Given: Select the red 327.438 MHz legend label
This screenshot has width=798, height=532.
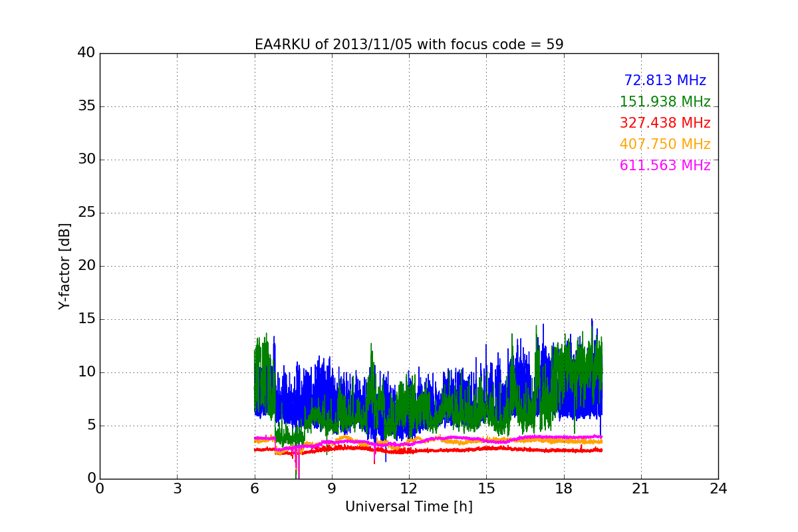Looking at the screenshot, I should 665,123.
